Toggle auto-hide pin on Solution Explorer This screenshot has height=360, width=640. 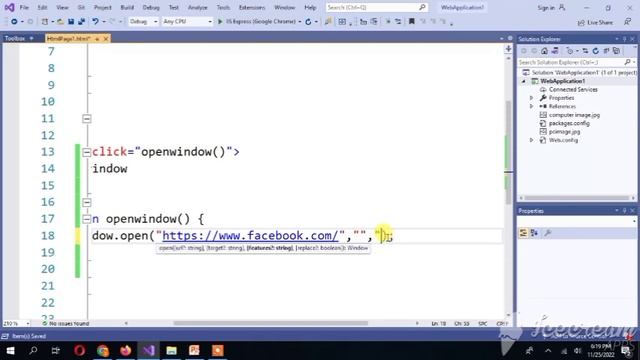(x=624, y=39)
